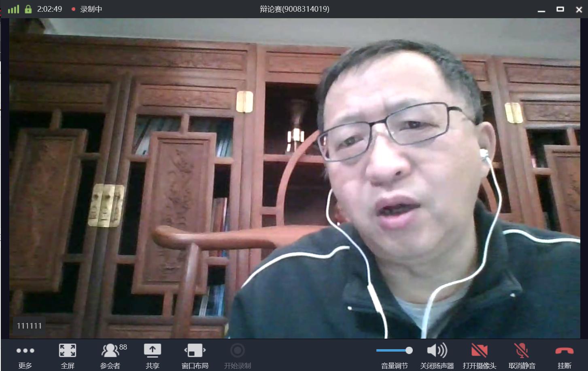
Task: Click the signal strength bars icon
Action: click(13, 9)
